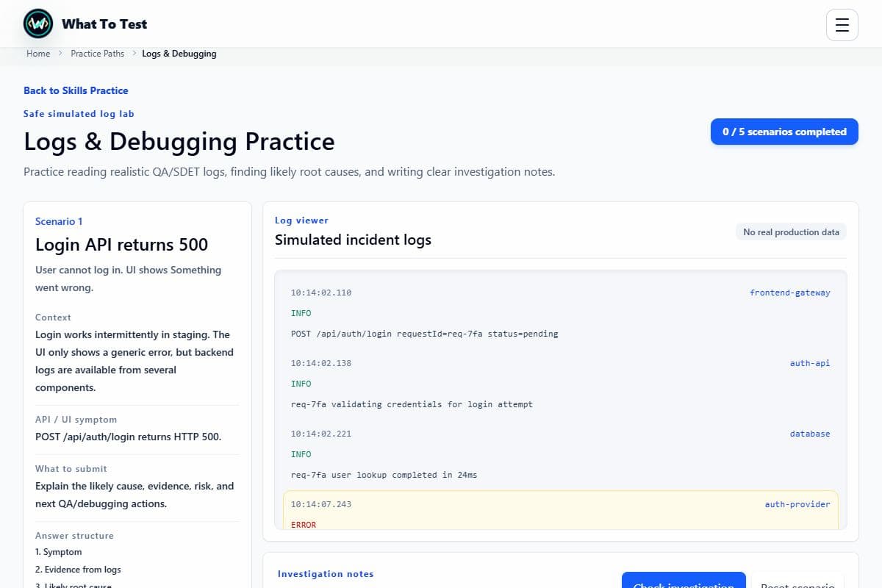
Task: Click the What To Test site title
Action: pyautogui.click(x=104, y=24)
